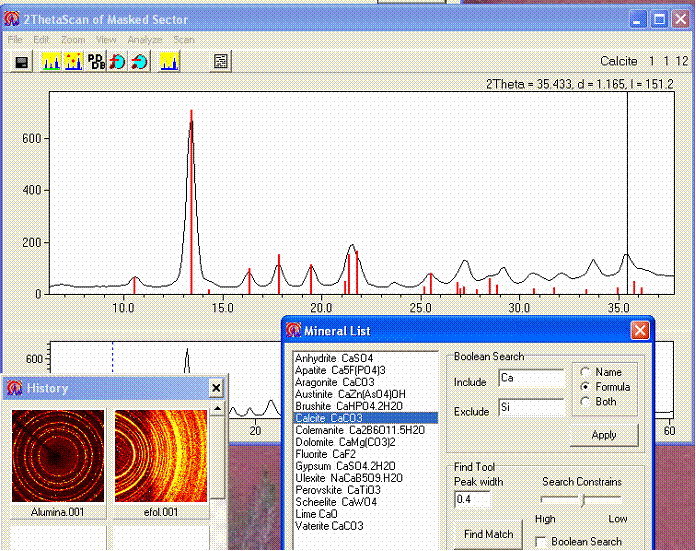Open the Analyze menu
This screenshot has width=696, height=551.
144,40
